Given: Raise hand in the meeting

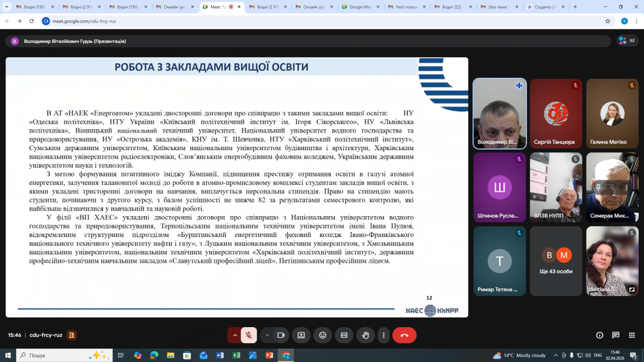Looking at the screenshot, I should tap(365, 335).
